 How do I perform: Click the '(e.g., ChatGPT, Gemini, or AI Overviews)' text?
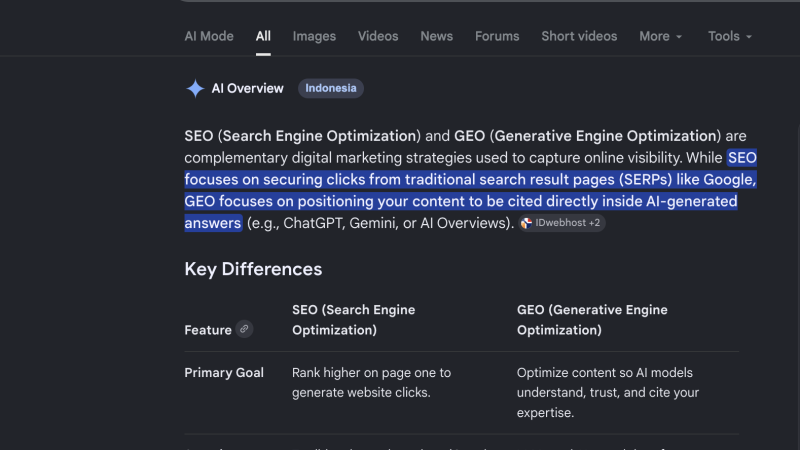coord(380,223)
